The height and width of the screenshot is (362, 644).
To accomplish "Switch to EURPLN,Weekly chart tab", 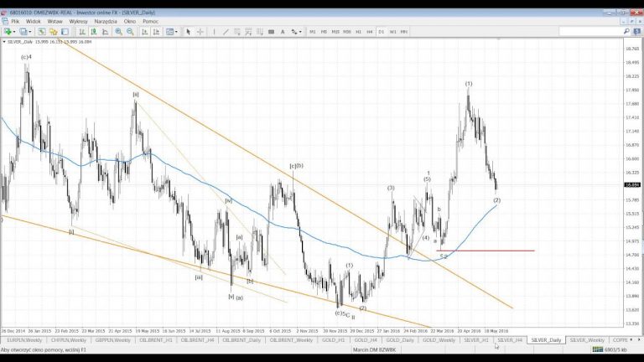I will (x=24, y=340).
